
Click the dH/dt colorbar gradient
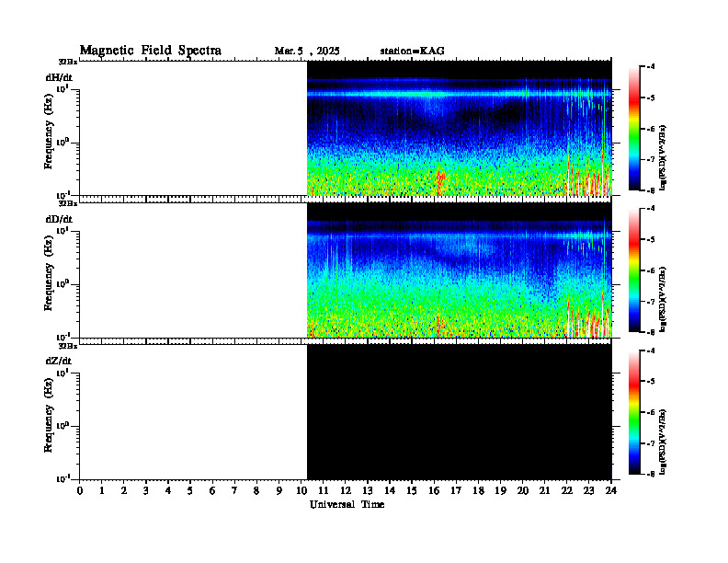633,129
